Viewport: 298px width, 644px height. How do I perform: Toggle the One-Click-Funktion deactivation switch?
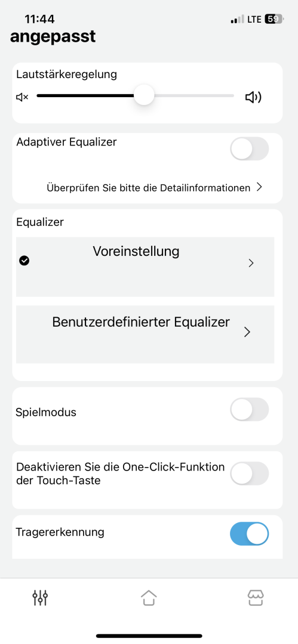click(x=250, y=473)
